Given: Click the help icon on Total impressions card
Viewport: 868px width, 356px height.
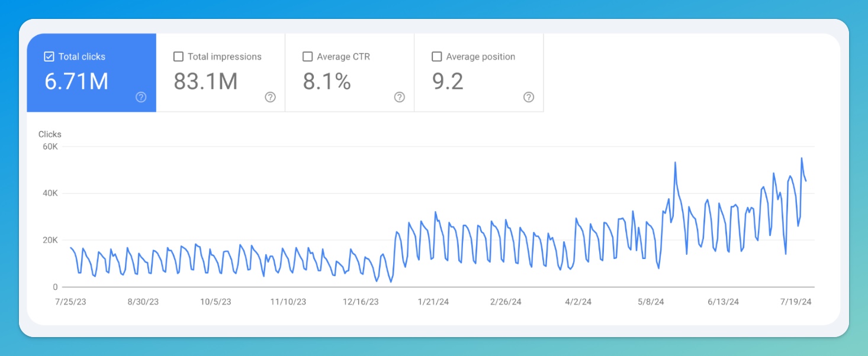Looking at the screenshot, I should [270, 98].
